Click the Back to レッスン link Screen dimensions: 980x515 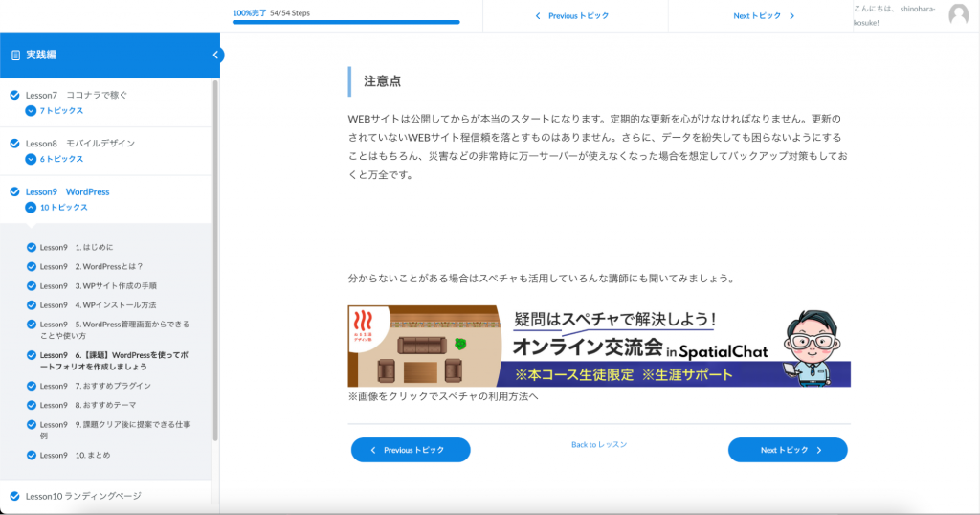pos(599,445)
